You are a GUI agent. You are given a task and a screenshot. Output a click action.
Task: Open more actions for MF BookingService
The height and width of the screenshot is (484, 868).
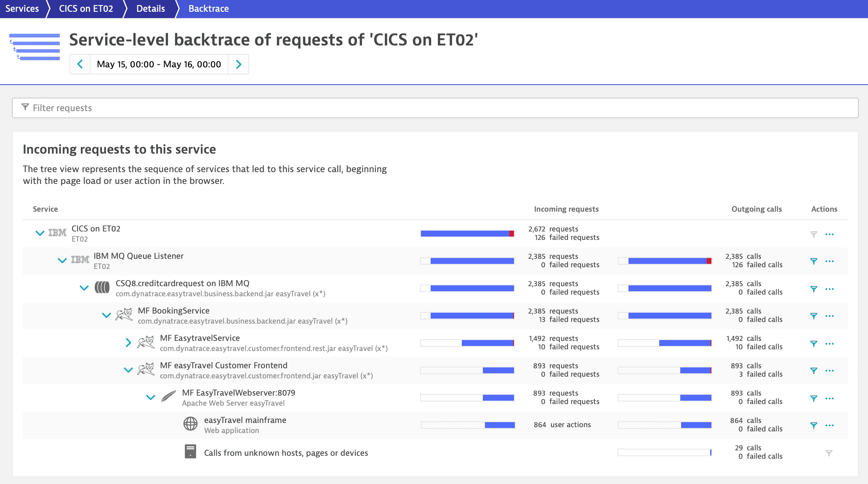click(x=830, y=316)
